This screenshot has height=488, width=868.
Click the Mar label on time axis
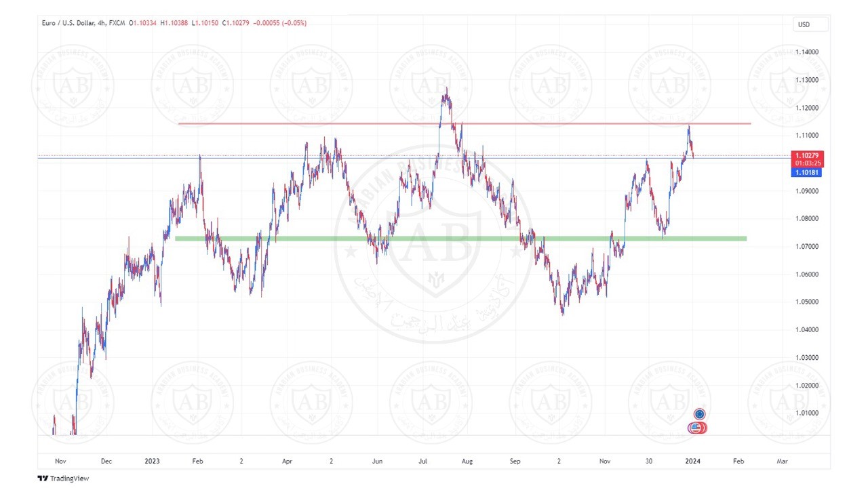[782, 461]
